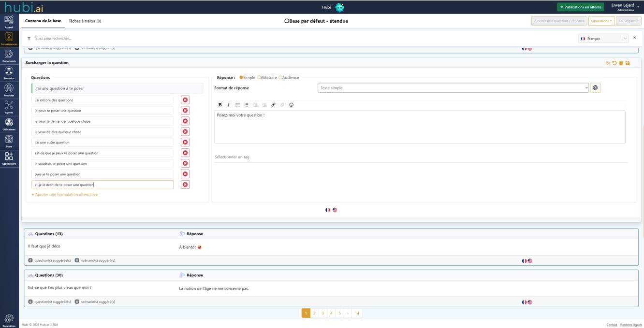Open the Operations dropdown button
The image size is (644, 328).
[x=601, y=21]
